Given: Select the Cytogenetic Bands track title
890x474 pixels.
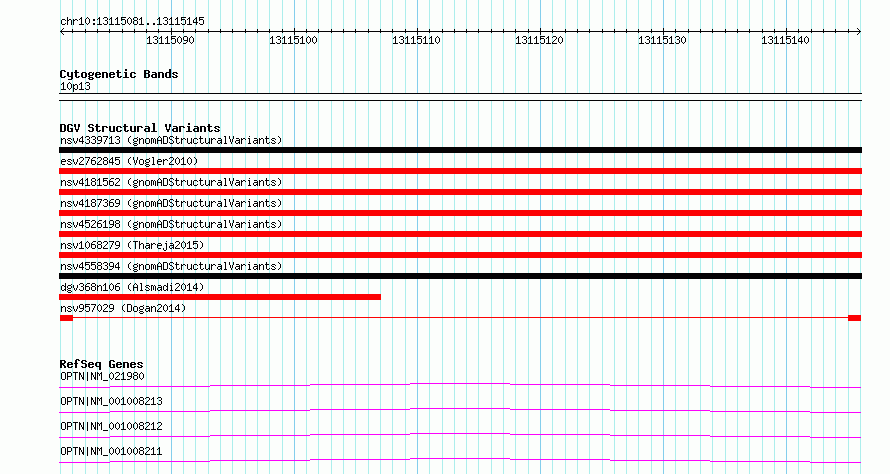Looking at the screenshot, I should click(x=119, y=74).
